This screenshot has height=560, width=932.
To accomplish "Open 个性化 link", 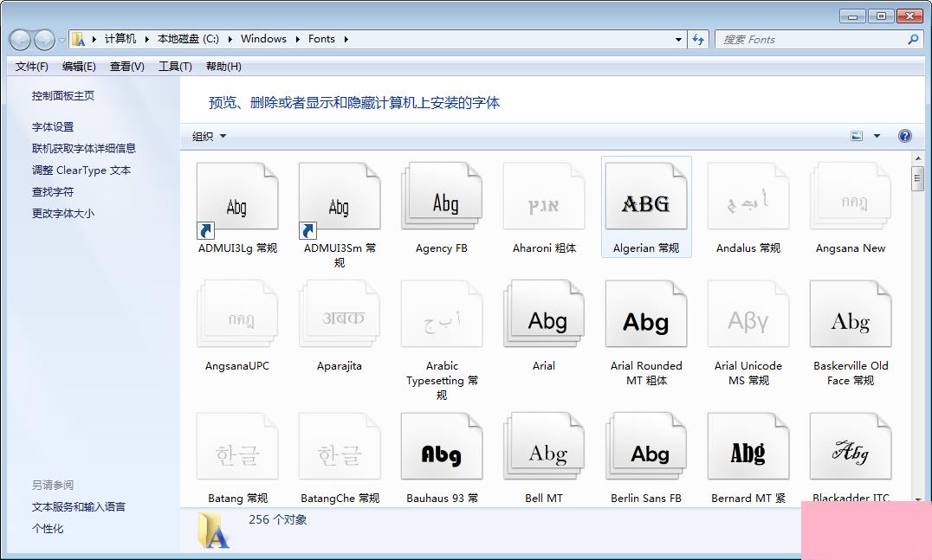I will [x=48, y=528].
